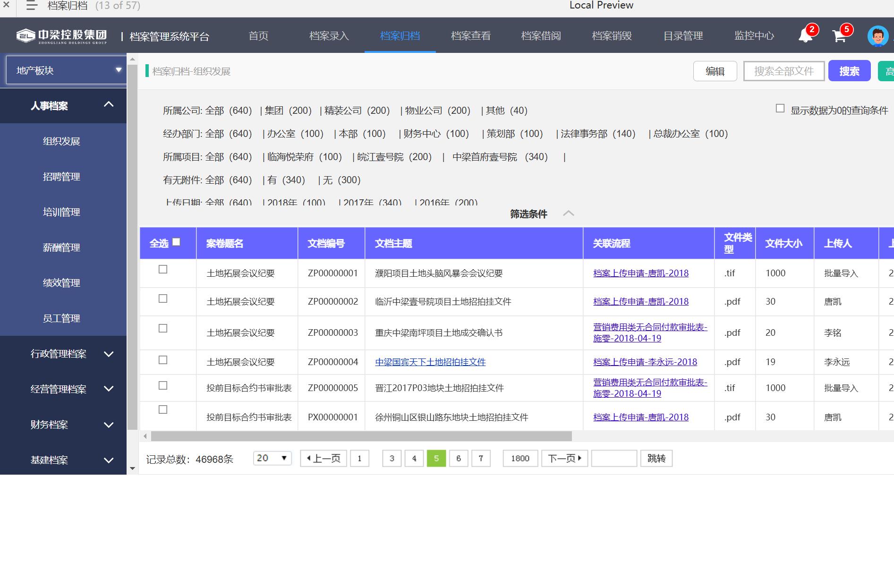The width and height of the screenshot is (894, 588).
Task: Go to page 6
Action: pos(459,458)
